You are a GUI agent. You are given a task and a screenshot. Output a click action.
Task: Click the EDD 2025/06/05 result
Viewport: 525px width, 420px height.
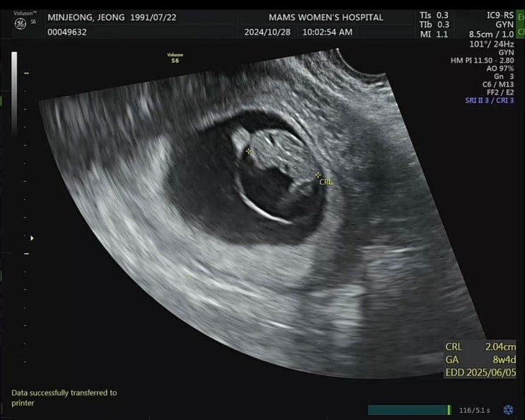coord(480,372)
